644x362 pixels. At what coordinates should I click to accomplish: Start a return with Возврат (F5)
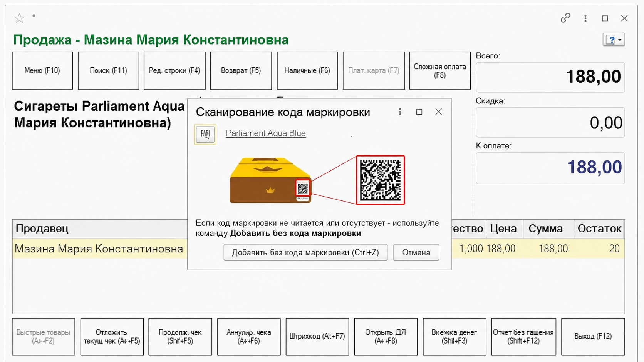(241, 71)
